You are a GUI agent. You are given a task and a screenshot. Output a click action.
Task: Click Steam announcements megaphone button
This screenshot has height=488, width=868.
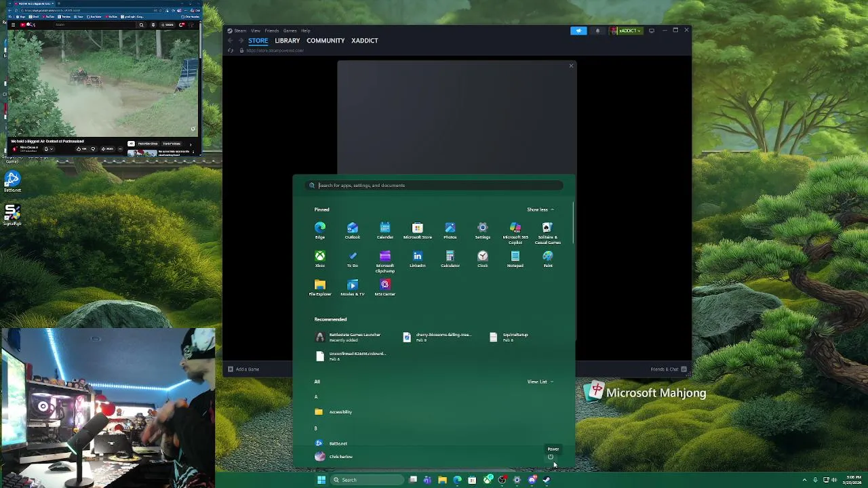[x=578, y=30]
